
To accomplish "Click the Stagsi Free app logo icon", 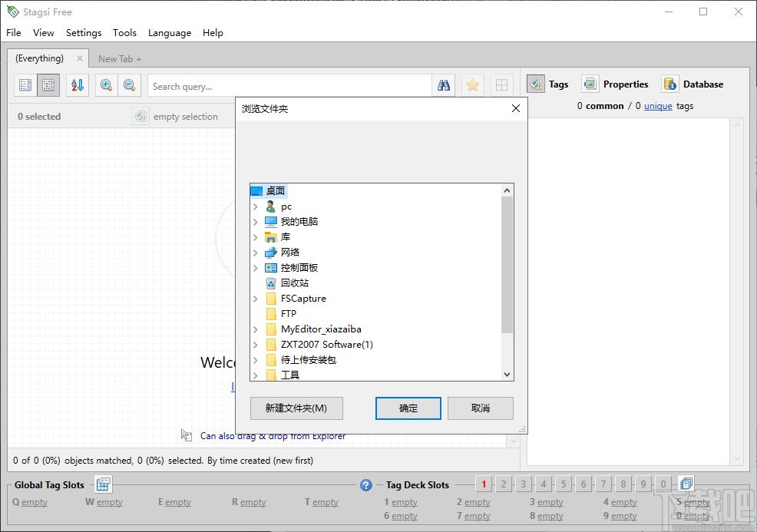I will click(12, 12).
